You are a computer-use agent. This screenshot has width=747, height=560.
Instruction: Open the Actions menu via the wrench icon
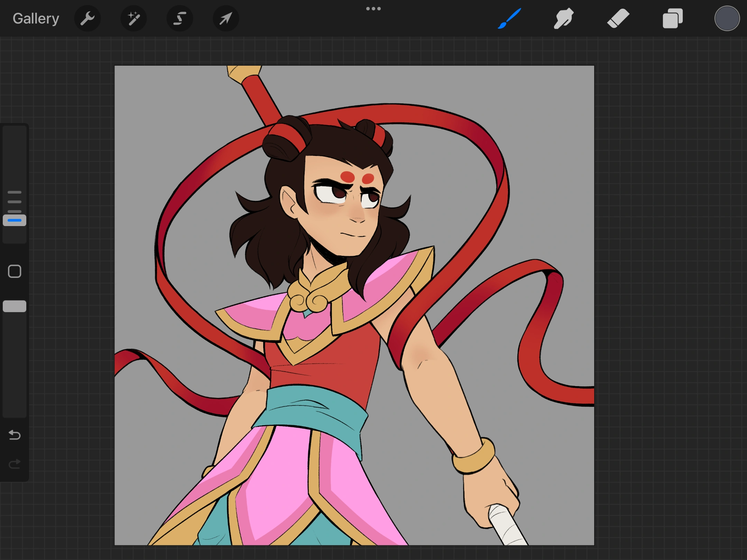[87, 18]
